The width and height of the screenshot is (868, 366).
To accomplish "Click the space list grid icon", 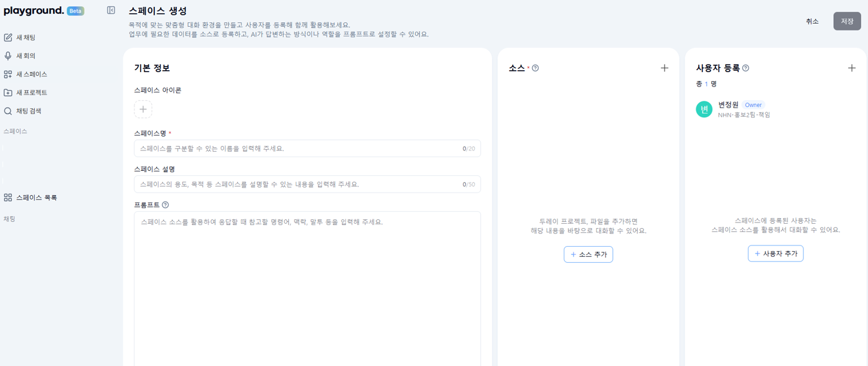I will pyautogui.click(x=8, y=198).
